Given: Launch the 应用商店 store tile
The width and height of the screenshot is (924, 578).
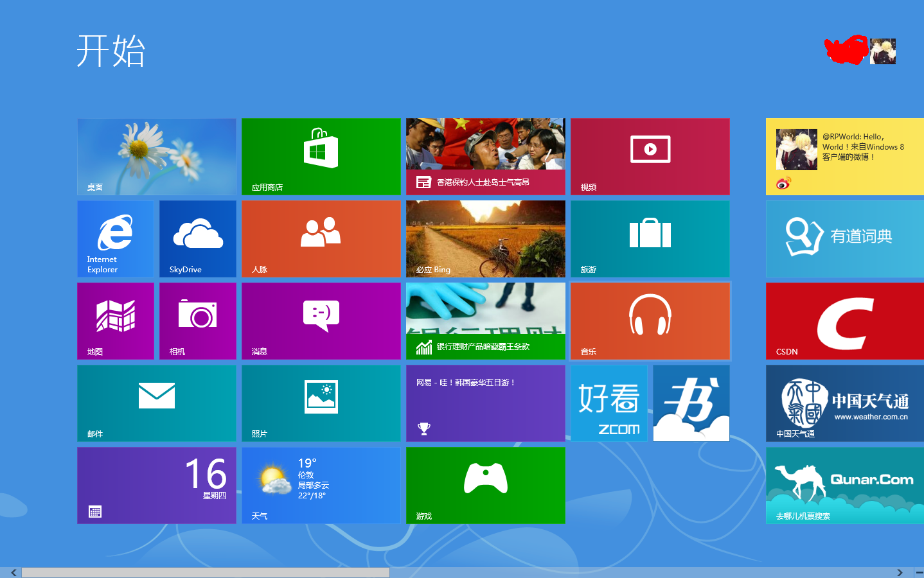Looking at the screenshot, I should point(321,157).
